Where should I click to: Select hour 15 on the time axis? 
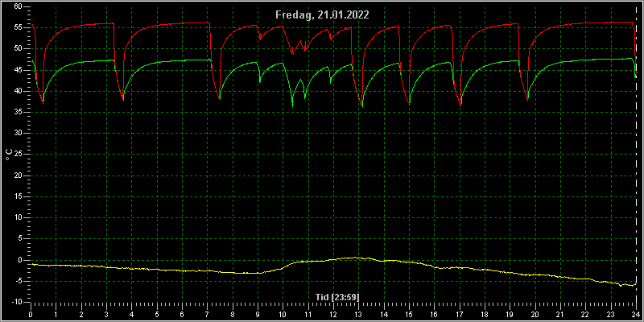(409, 314)
